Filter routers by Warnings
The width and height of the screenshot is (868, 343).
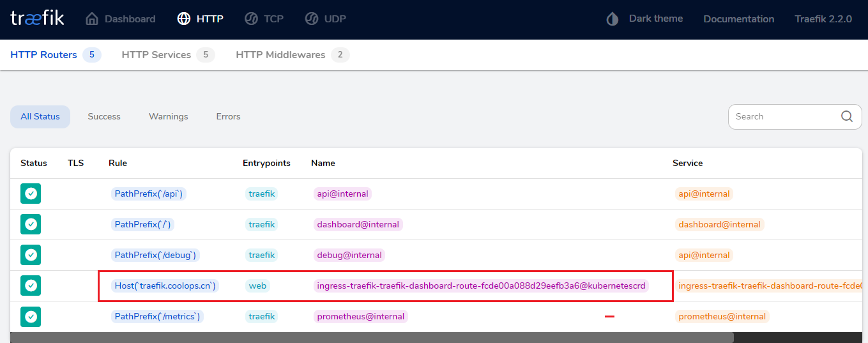click(x=169, y=116)
